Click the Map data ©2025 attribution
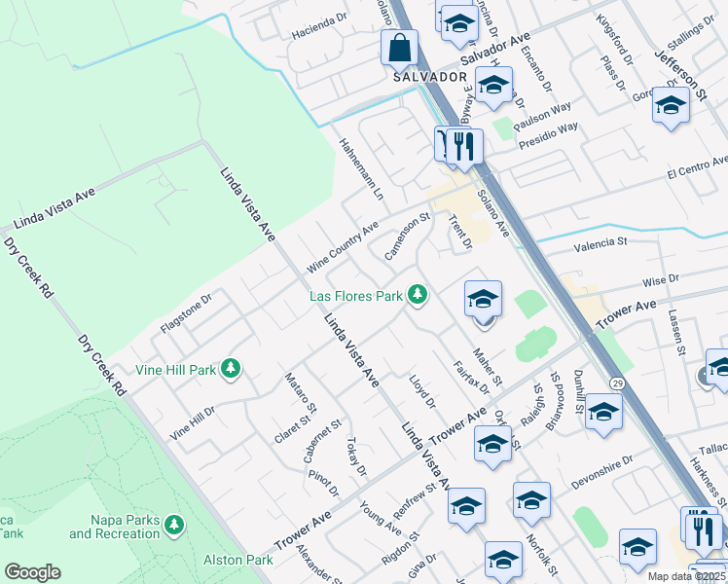This screenshot has height=584, width=728. 686,577
